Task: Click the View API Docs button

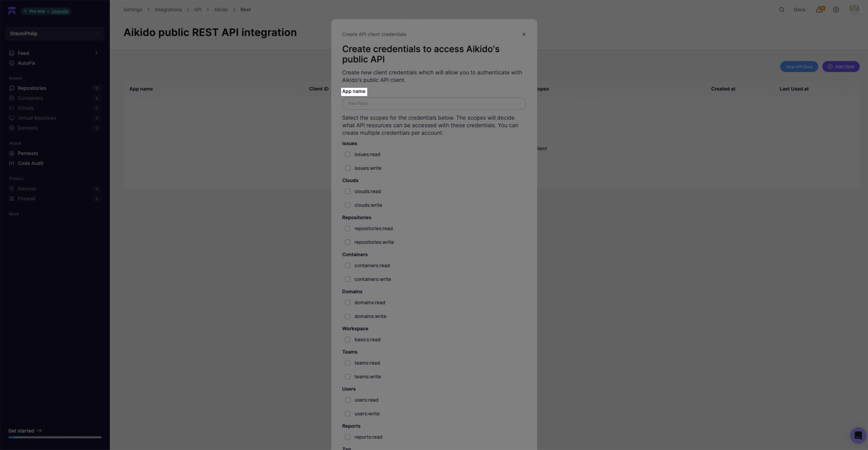Action: [x=799, y=67]
